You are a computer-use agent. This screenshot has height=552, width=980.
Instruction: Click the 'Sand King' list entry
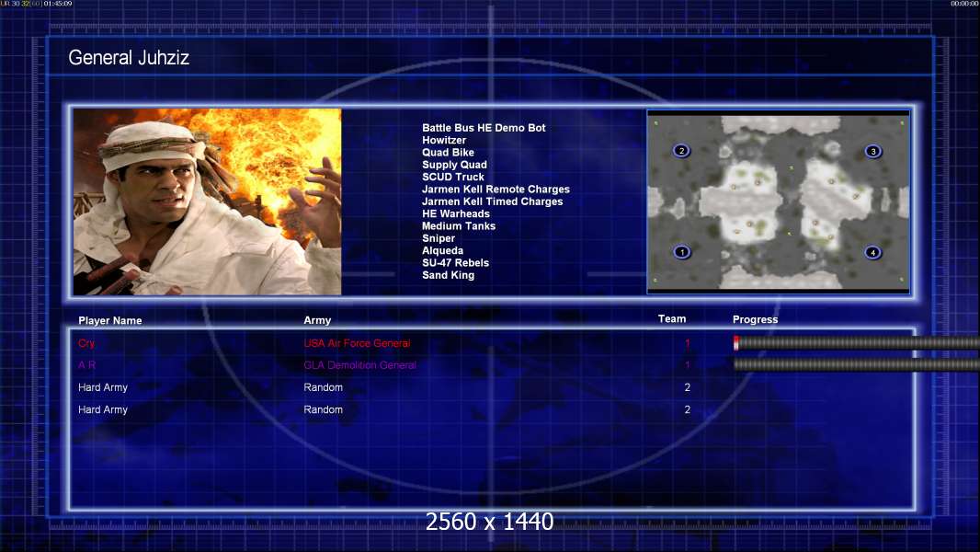coord(448,275)
